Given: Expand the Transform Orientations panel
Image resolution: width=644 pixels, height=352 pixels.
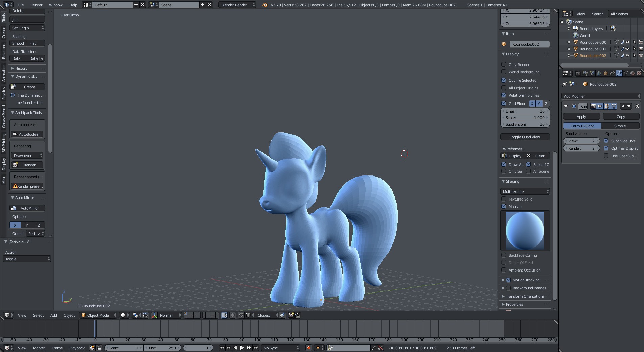Looking at the screenshot, I should (x=525, y=296).
